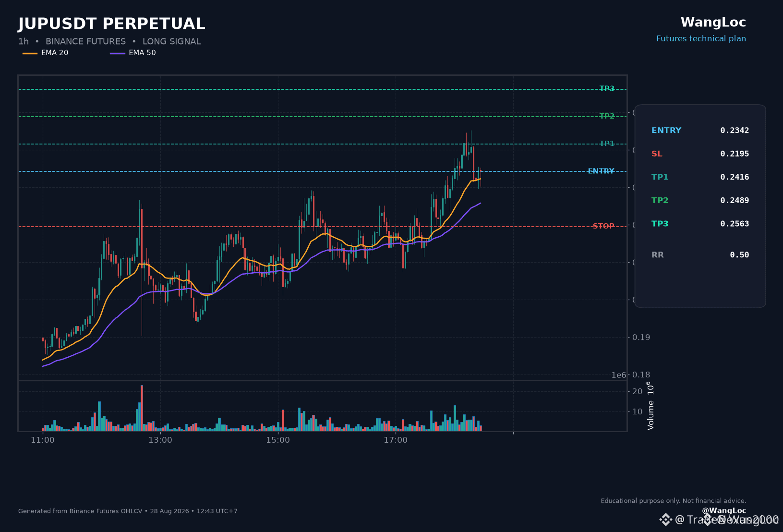Click the TP2 label on the chart line
This screenshot has height=532, width=783.
pyautogui.click(x=607, y=116)
